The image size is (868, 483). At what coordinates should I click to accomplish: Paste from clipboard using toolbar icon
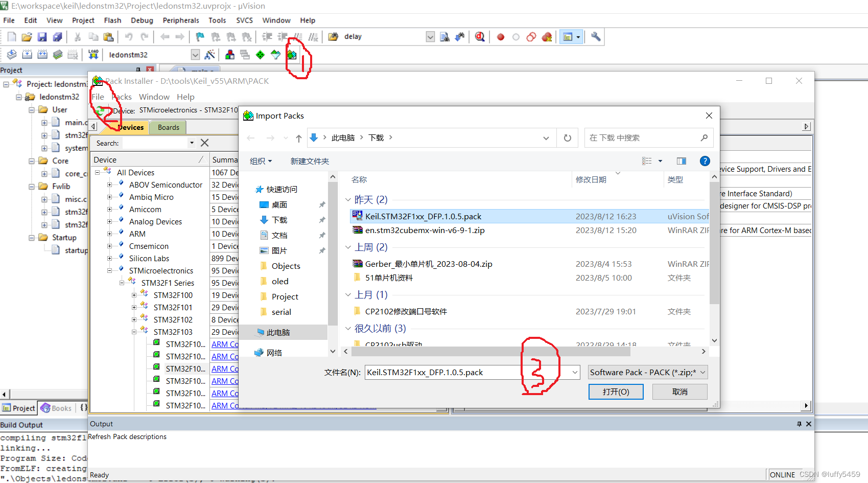point(108,37)
